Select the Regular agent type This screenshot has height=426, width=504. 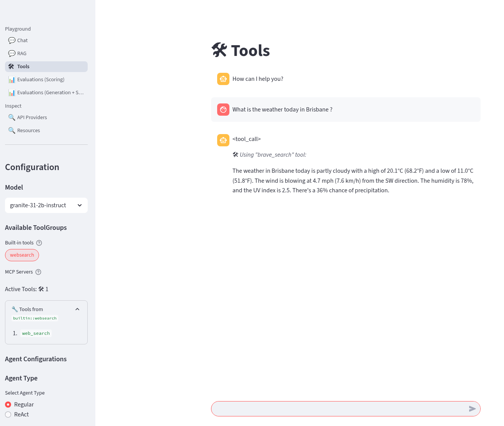(20, 405)
